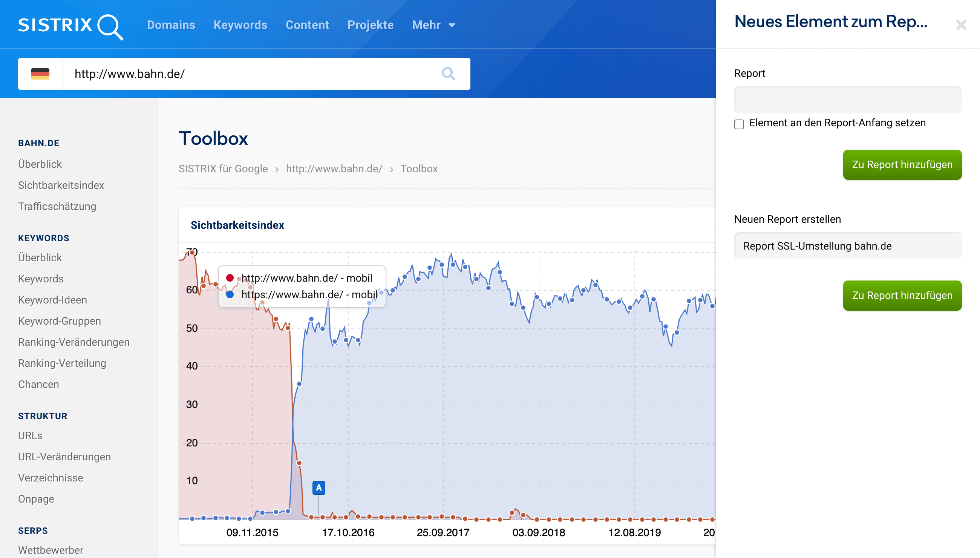
Task: Click the blue https legend dot
Action: coord(230,294)
